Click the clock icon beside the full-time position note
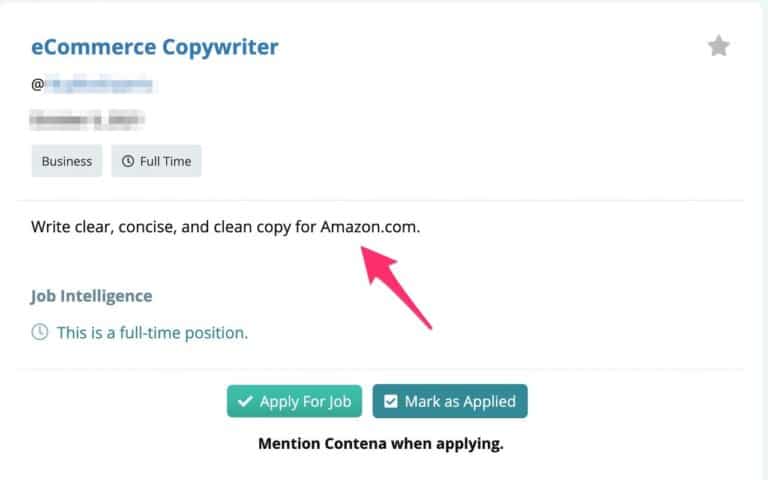Viewport: 768px width, 480px height. [x=40, y=332]
